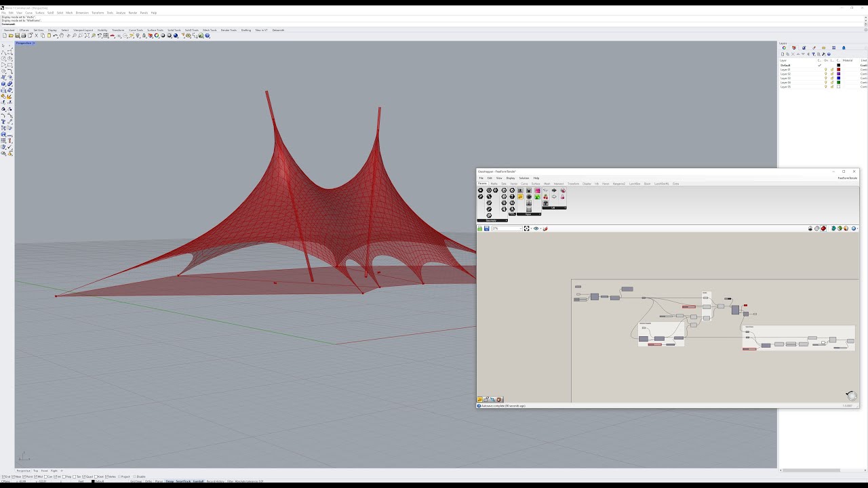Enable the Perp object snap checkbox
Screen dimensions: 868x488
64,476
